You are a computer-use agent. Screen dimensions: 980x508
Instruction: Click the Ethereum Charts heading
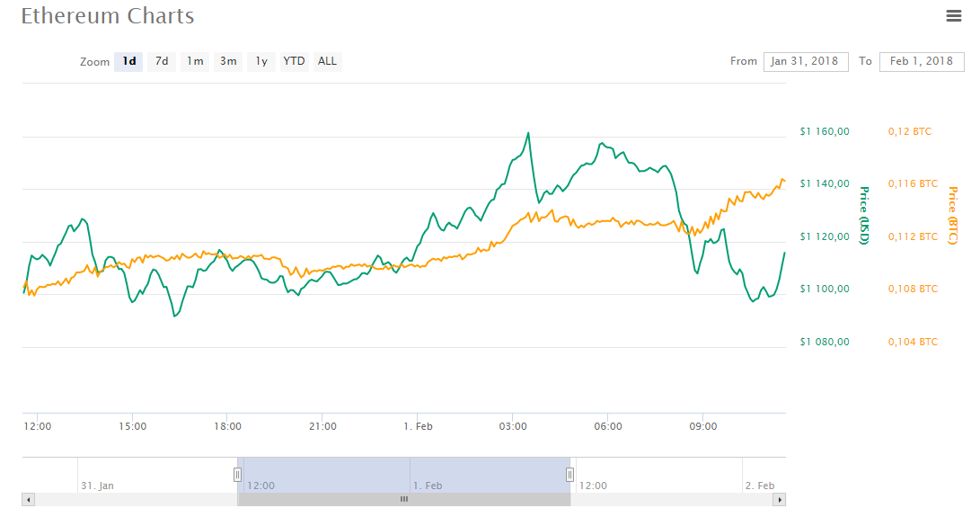click(108, 16)
